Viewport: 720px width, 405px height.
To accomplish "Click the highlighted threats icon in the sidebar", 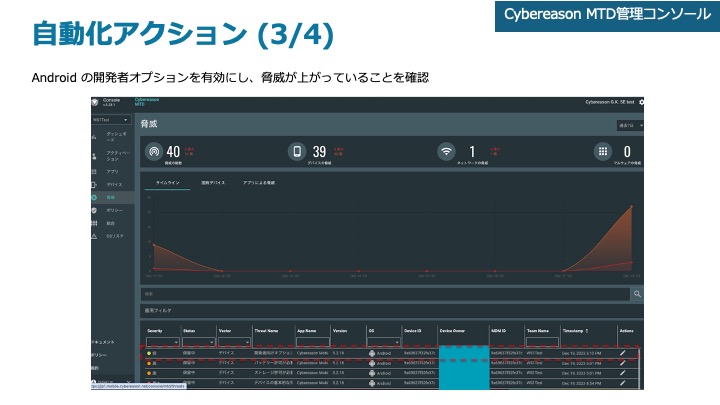I will pyautogui.click(x=94, y=197).
